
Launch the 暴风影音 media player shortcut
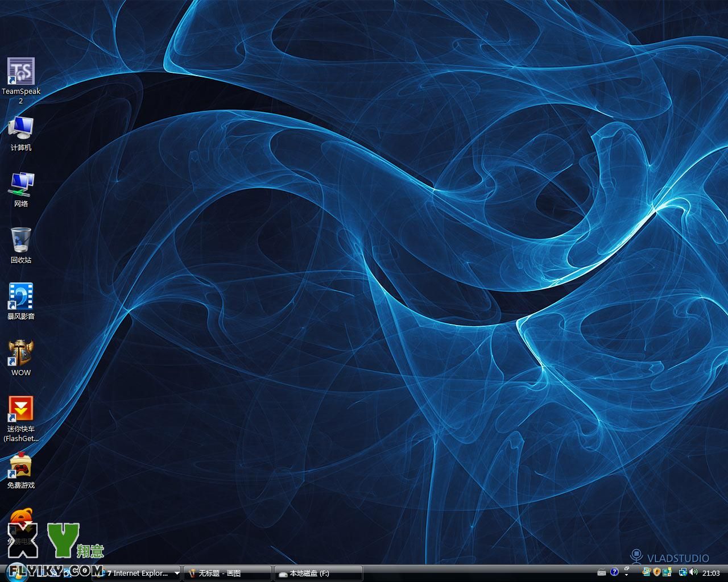[21, 302]
